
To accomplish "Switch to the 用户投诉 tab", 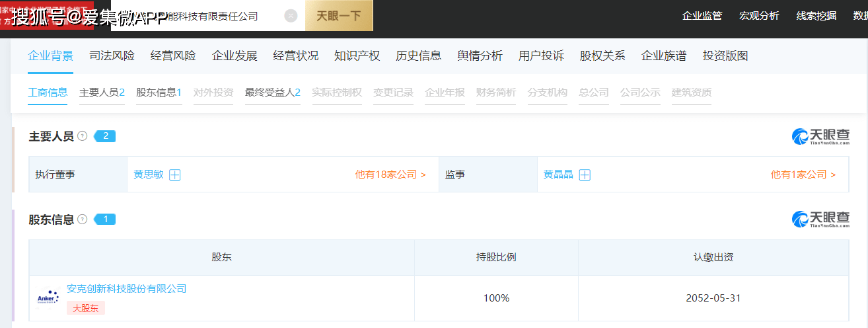I will (x=542, y=56).
